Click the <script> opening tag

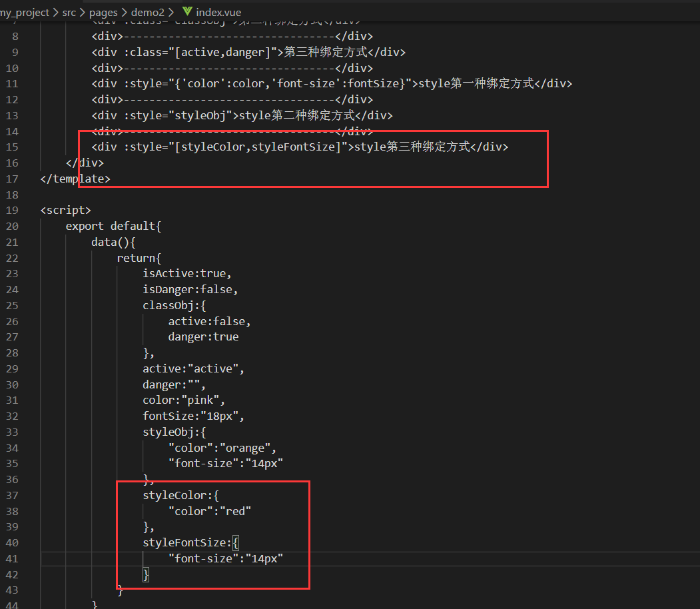65,210
